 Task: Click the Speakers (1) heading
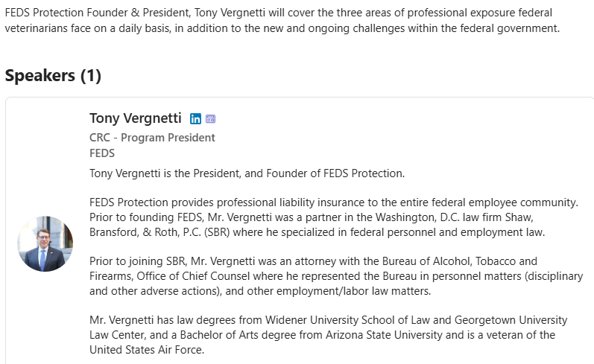click(53, 75)
